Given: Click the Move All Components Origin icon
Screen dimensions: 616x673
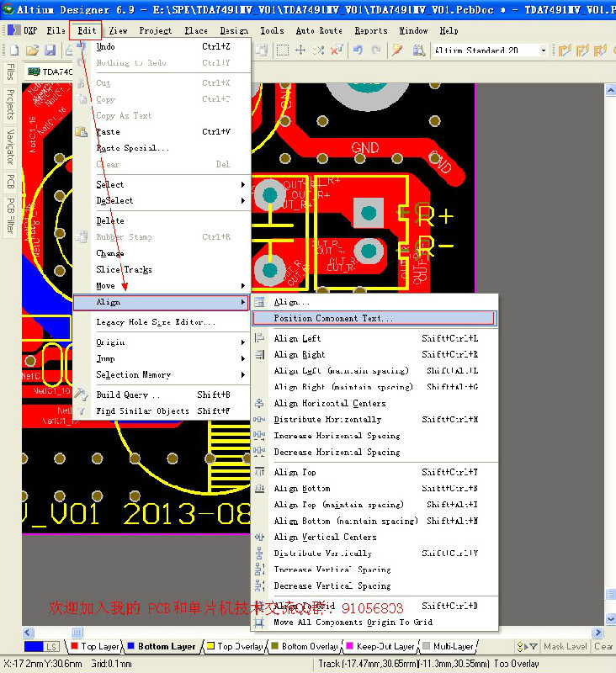Looking at the screenshot, I should (x=259, y=622).
